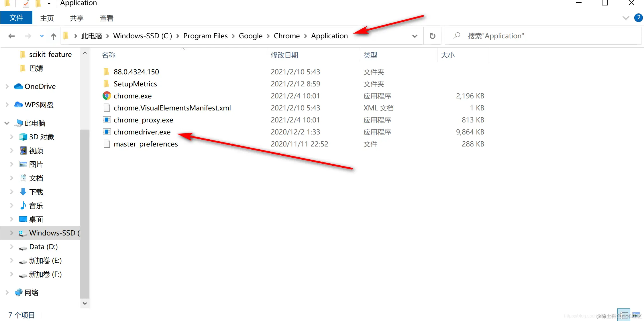Click the 文档 documents icon
Image resolution: width=644 pixels, height=321 pixels.
[23, 178]
